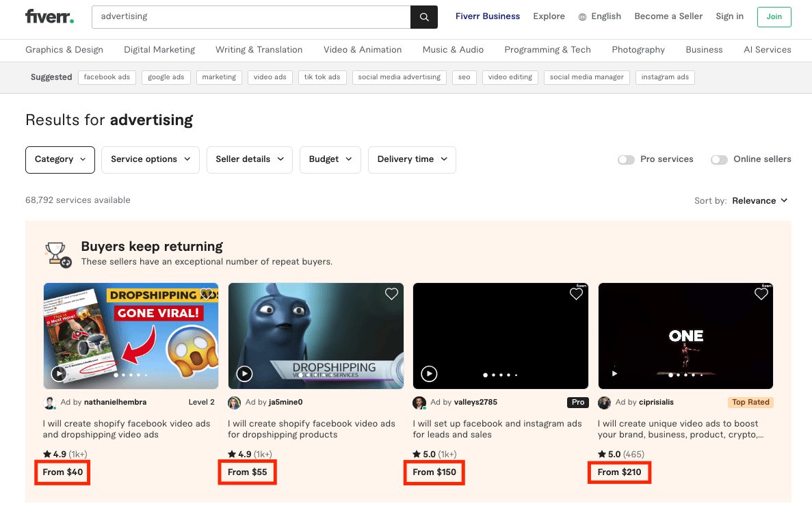Image resolution: width=812 pixels, height=512 pixels.
Task: Open Writing & Translation category
Action: click(x=259, y=50)
